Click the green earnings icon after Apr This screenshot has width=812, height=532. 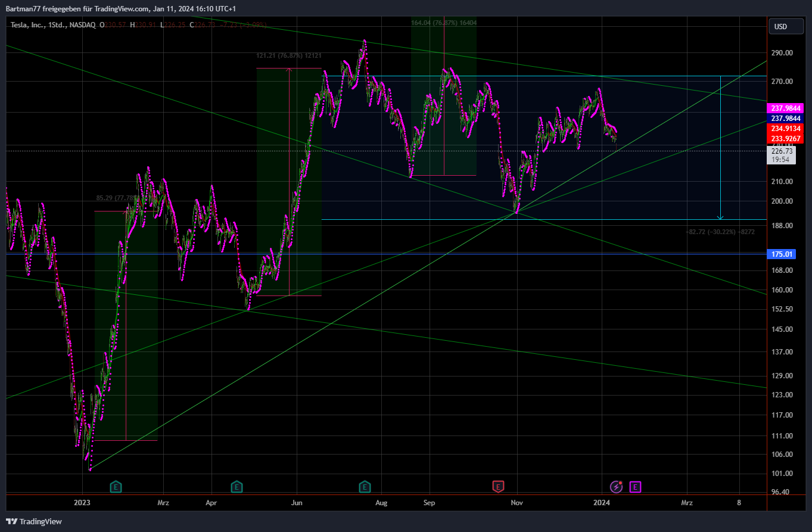237,487
